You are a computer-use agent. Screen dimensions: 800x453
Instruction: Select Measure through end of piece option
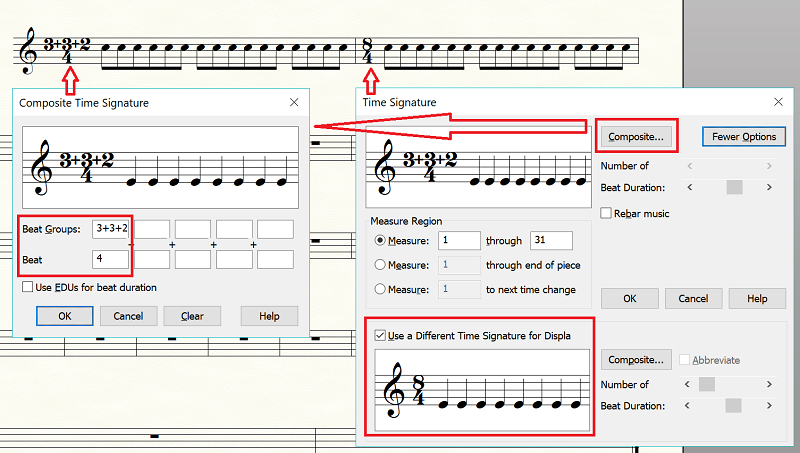380,265
